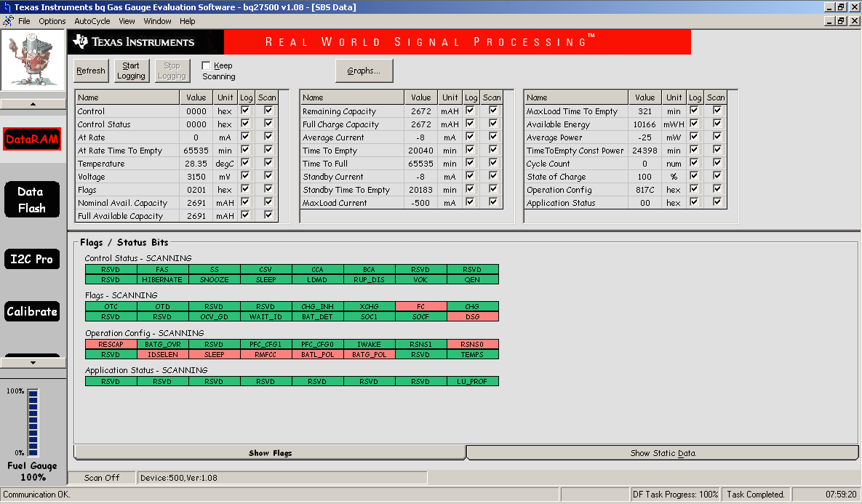Minimize the inner SBS Data window

pyautogui.click(x=829, y=21)
